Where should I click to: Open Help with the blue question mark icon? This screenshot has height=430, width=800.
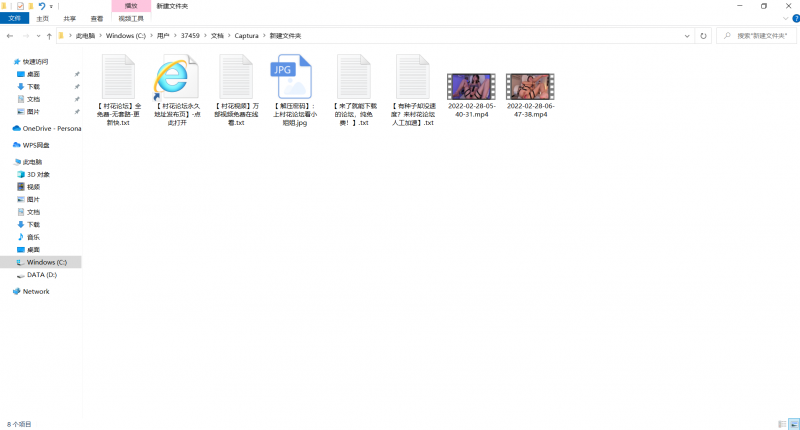[x=793, y=18]
